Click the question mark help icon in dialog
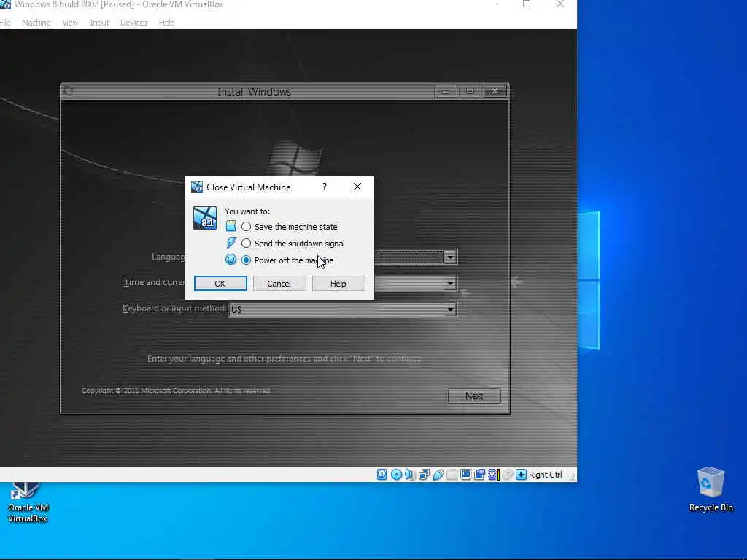The image size is (747, 560). [325, 187]
